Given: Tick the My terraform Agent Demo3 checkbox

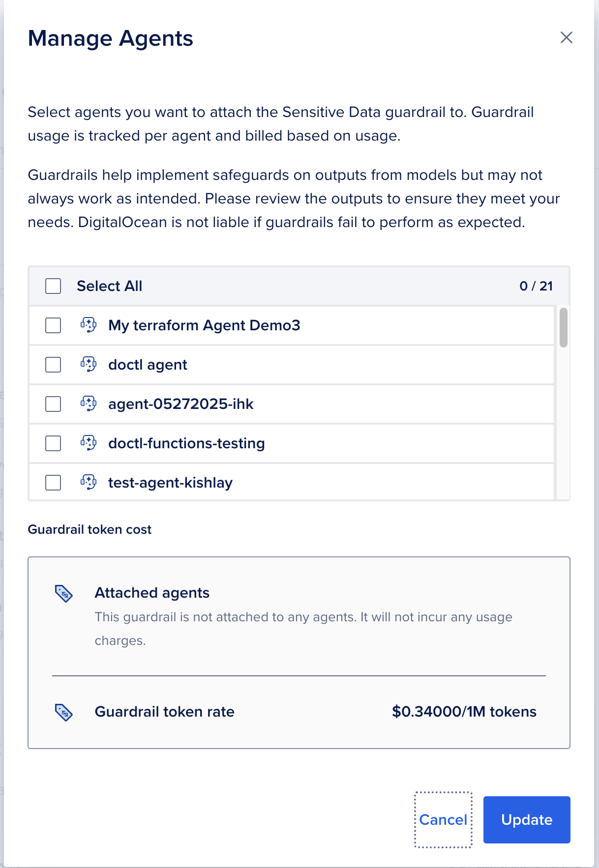Looking at the screenshot, I should (x=53, y=325).
